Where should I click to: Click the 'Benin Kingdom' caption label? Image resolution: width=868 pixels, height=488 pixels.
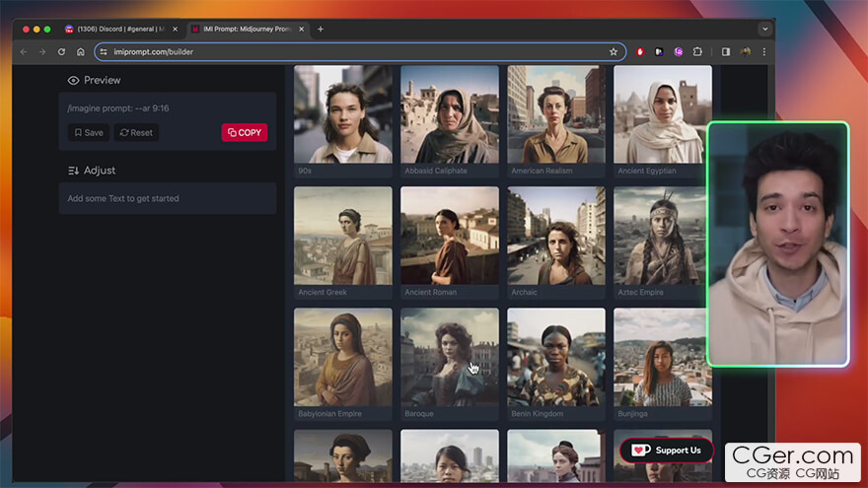pos(537,414)
